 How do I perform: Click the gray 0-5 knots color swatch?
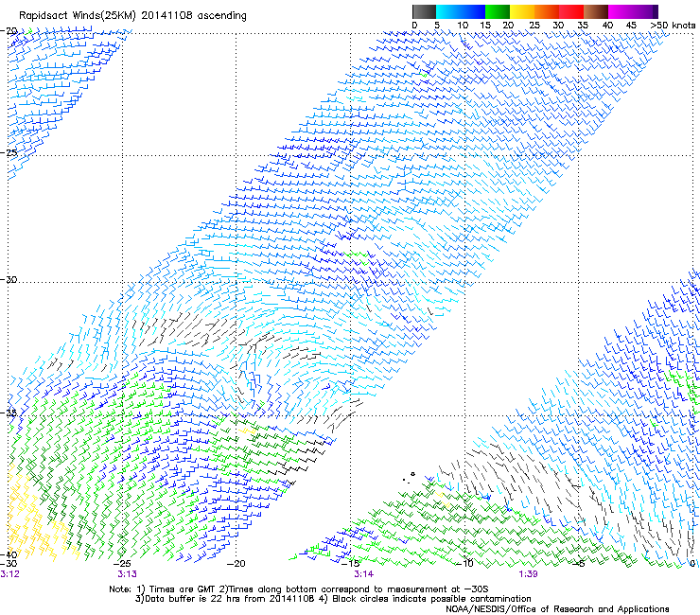click(424, 11)
